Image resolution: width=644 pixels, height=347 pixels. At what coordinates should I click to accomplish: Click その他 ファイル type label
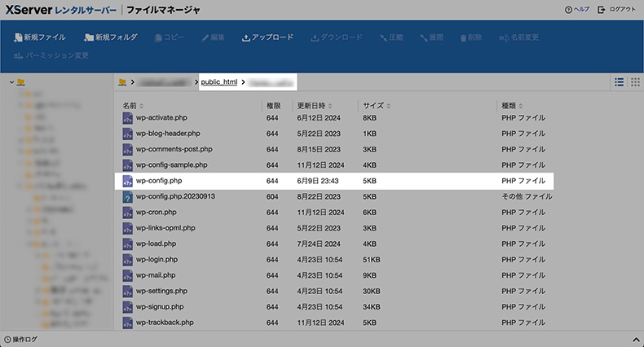click(527, 197)
